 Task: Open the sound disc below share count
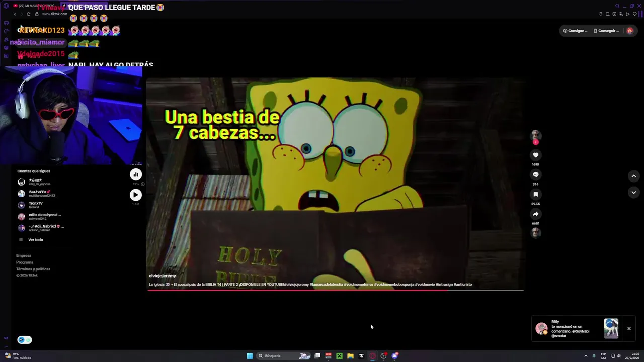point(536,232)
